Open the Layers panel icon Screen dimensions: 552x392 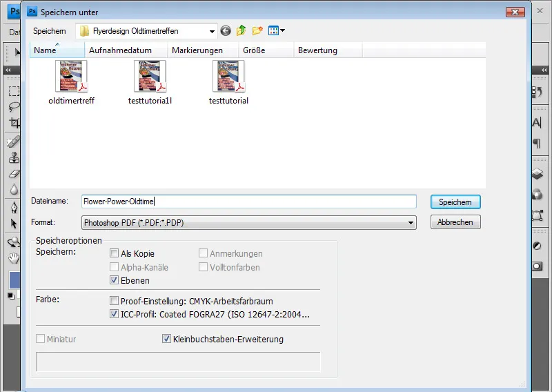pyautogui.click(x=538, y=174)
